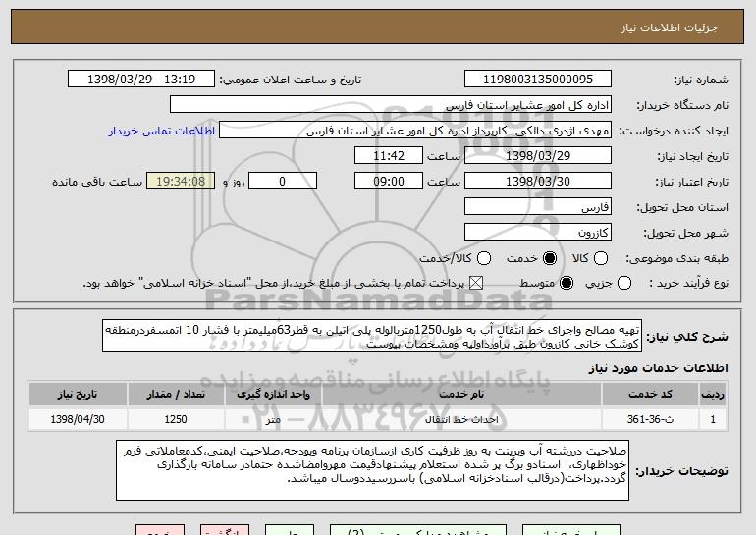Click the public announcement date field 1398/03/29 - 13:19
The image size is (756, 535).
[x=141, y=80]
